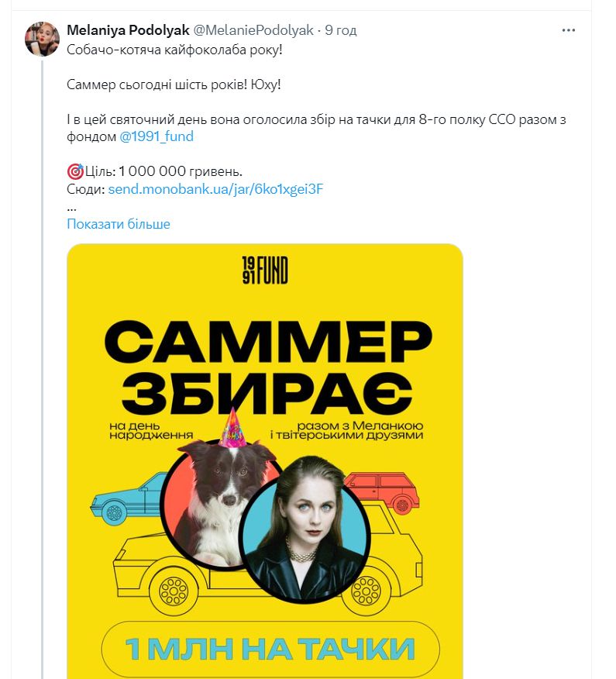
Task: Open the tweet's three-dot more options menu
Action: 568,30
